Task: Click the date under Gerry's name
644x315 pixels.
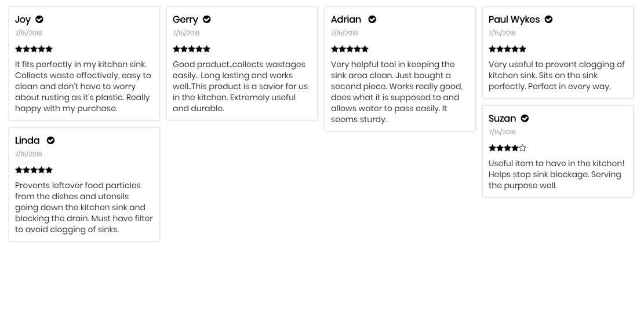Action: tap(186, 33)
